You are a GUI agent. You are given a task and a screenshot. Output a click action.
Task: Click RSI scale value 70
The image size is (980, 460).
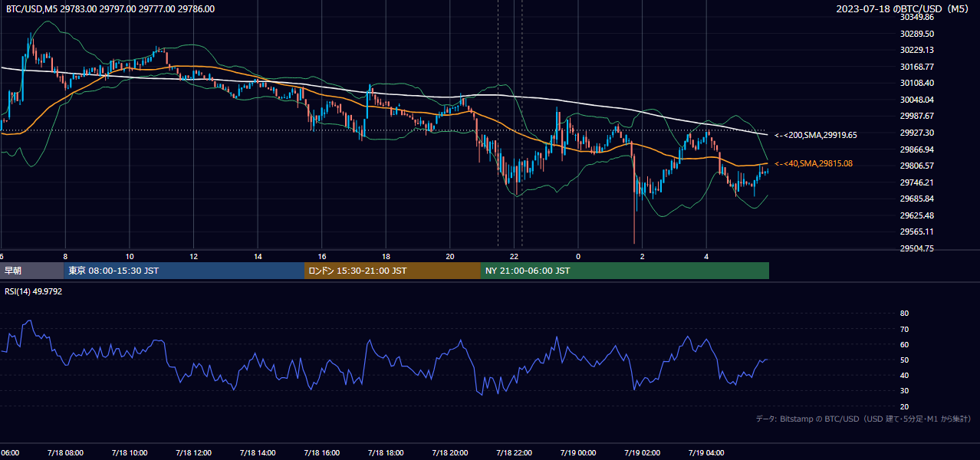point(904,329)
